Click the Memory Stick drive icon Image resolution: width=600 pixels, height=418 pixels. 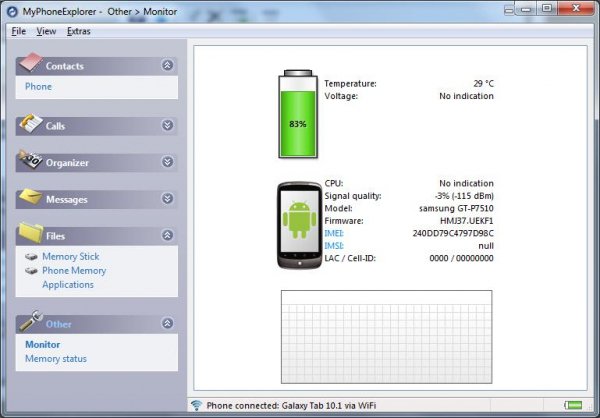31,256
